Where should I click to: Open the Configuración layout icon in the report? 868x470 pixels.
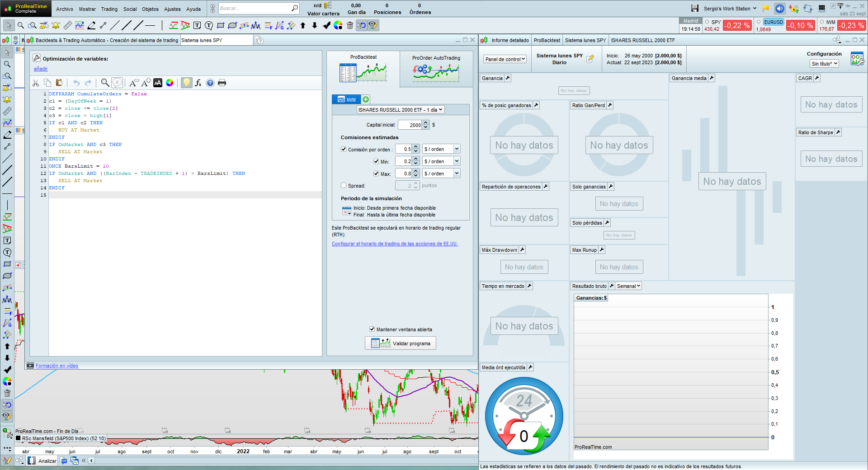[x=857, y=59]
